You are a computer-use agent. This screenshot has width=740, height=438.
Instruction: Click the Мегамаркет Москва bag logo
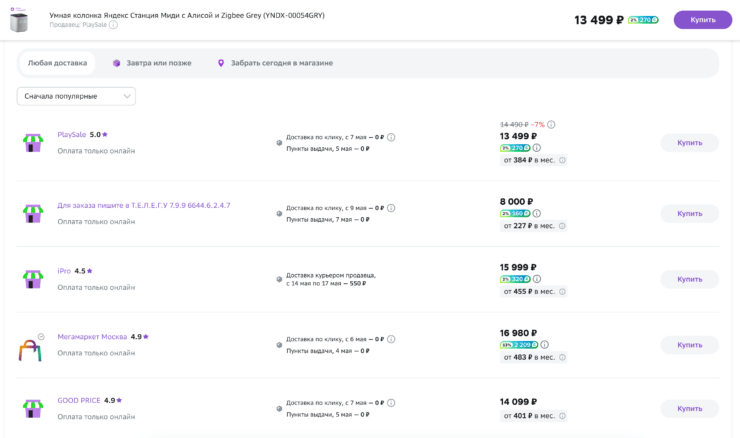tap(31, 348)
